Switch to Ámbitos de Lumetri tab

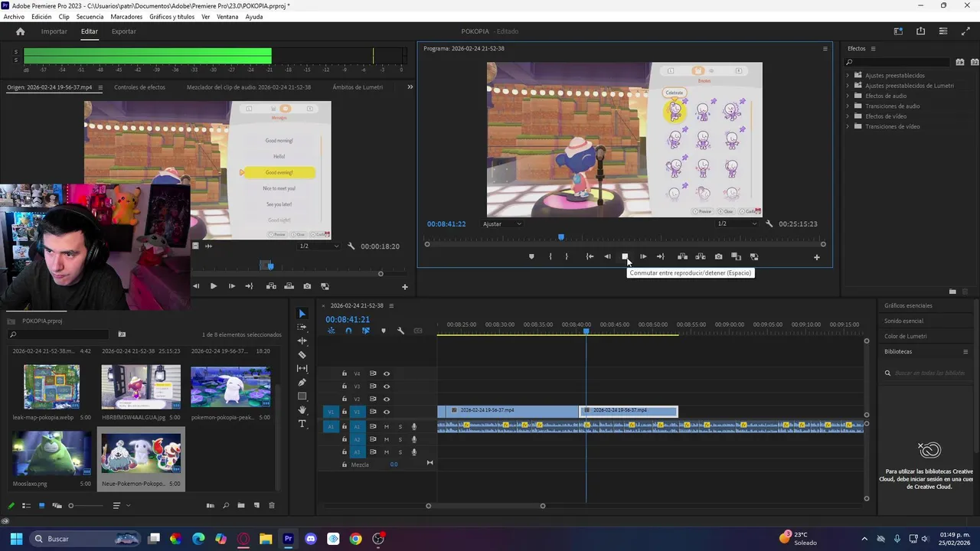point(358,87)
